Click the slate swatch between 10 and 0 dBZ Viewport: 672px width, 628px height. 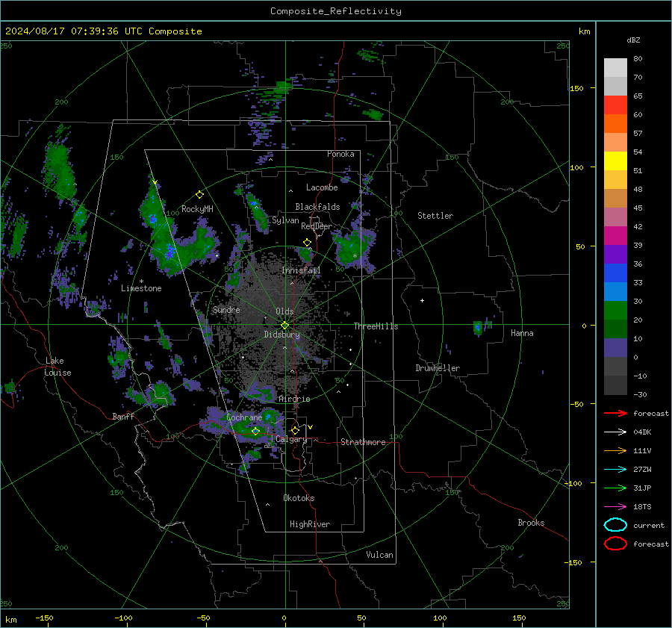click(x=615, y=348)
